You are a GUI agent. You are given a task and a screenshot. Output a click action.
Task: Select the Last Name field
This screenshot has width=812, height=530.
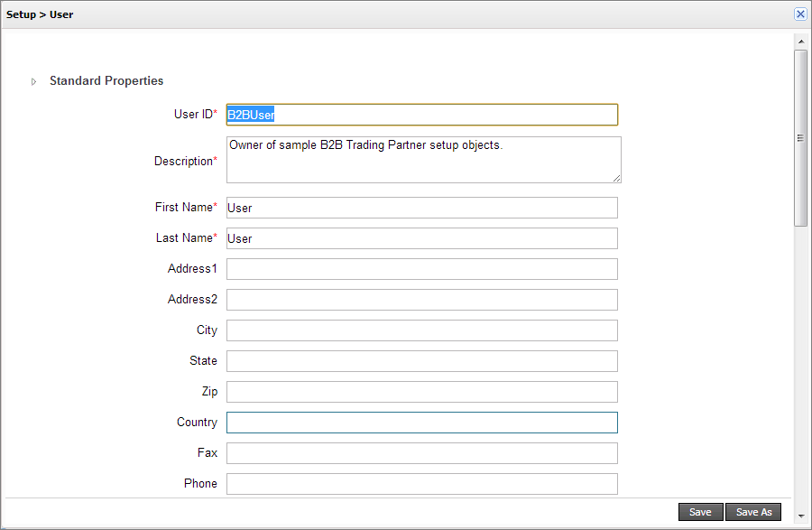(x=421, y=238)
